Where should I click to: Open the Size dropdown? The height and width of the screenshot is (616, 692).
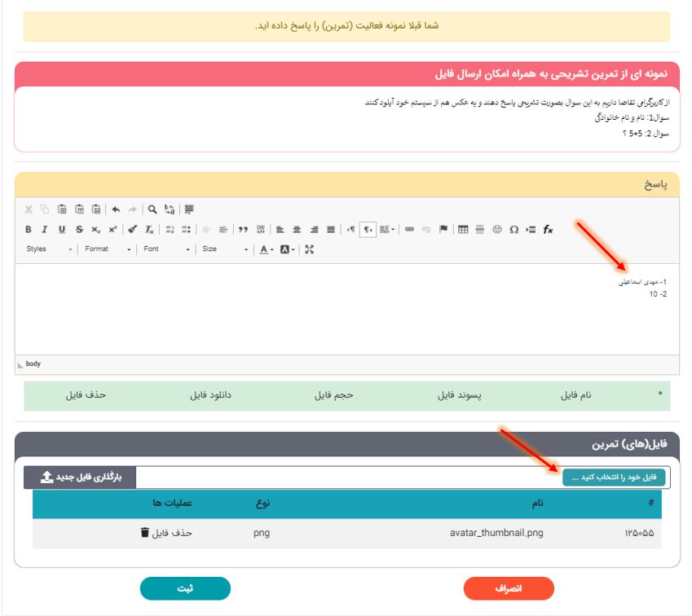[x=225, y=249]
